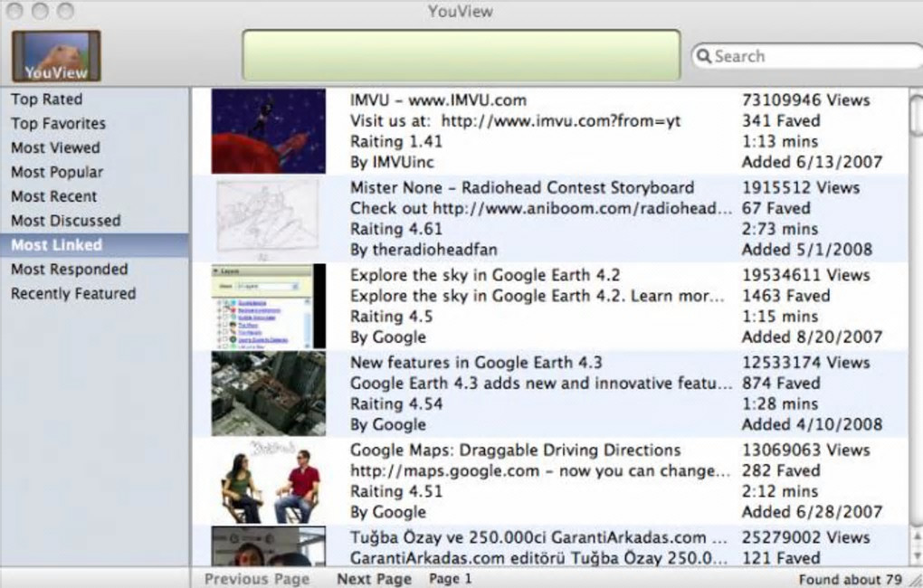Select the Most Linked category
Viewport: 923px width, 588px height.
point(94,245)
